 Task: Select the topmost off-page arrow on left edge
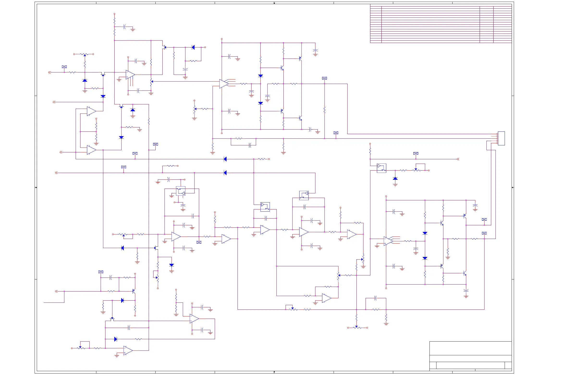pyautogui.click(x=49, y=72)
